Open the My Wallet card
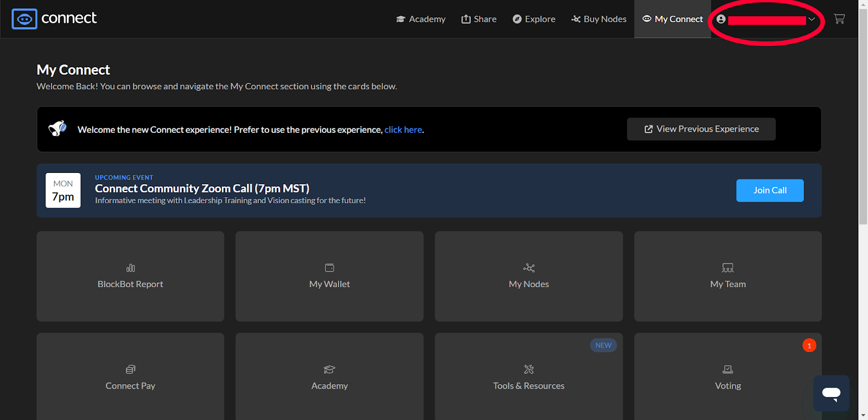868x420 pixels. pyautogui.click(x=329, y=276)
